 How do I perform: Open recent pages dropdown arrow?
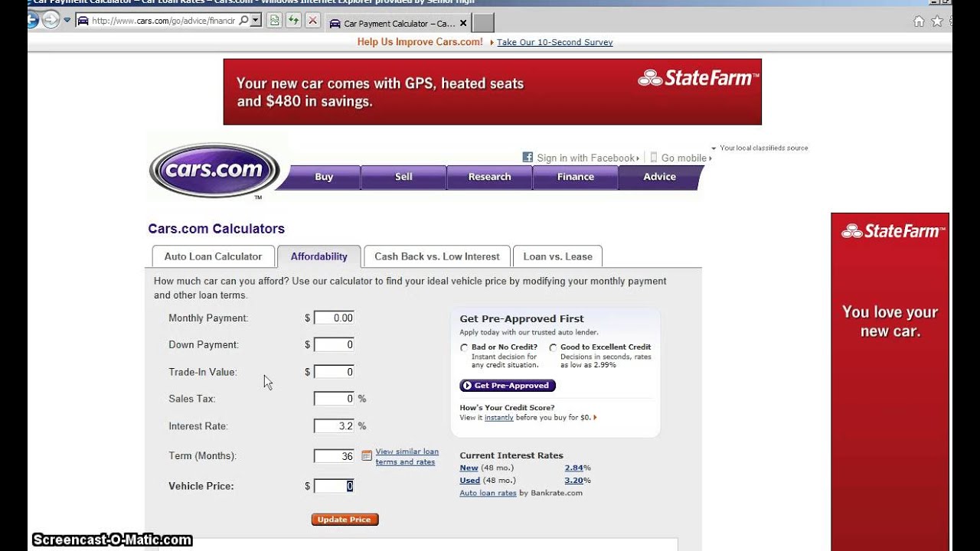click(67, 21)
